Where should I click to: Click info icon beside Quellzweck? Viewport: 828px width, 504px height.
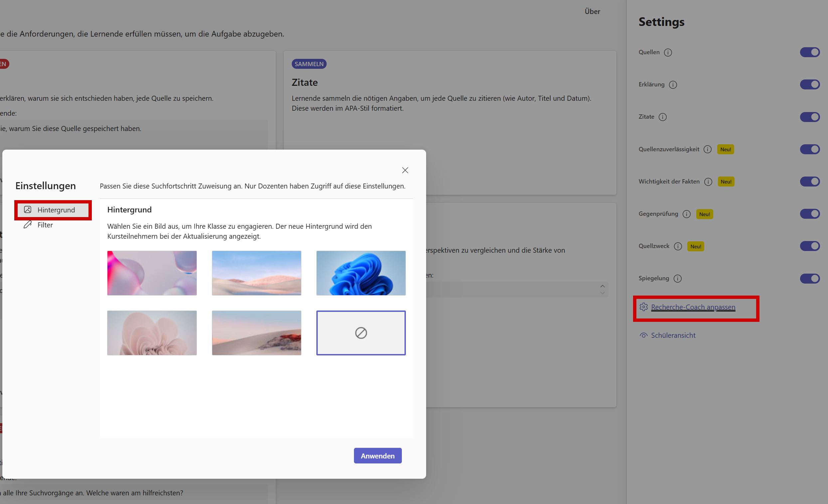point(678,246)
